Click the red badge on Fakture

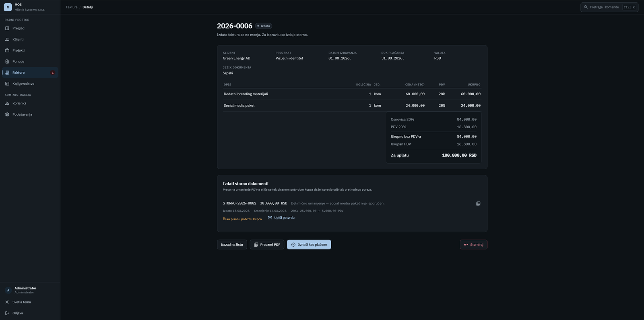coord(53,73)
